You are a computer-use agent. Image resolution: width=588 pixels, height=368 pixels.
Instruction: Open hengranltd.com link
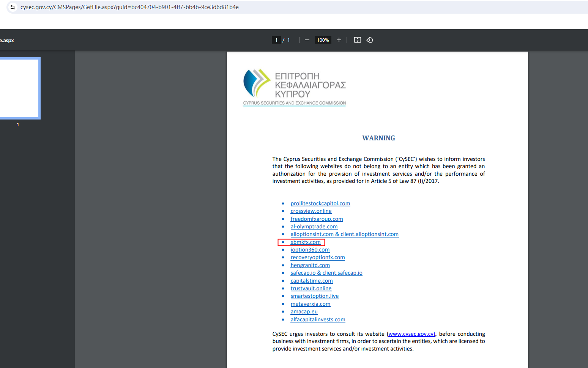(310, 265)
